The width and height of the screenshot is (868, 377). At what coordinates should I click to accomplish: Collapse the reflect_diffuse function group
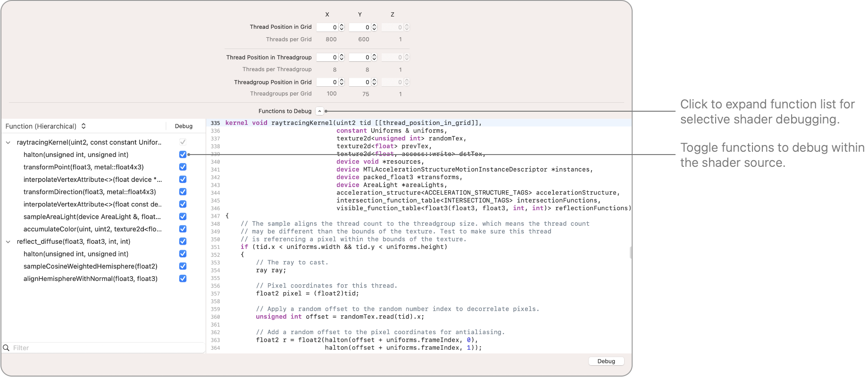[x=8, y=242]
